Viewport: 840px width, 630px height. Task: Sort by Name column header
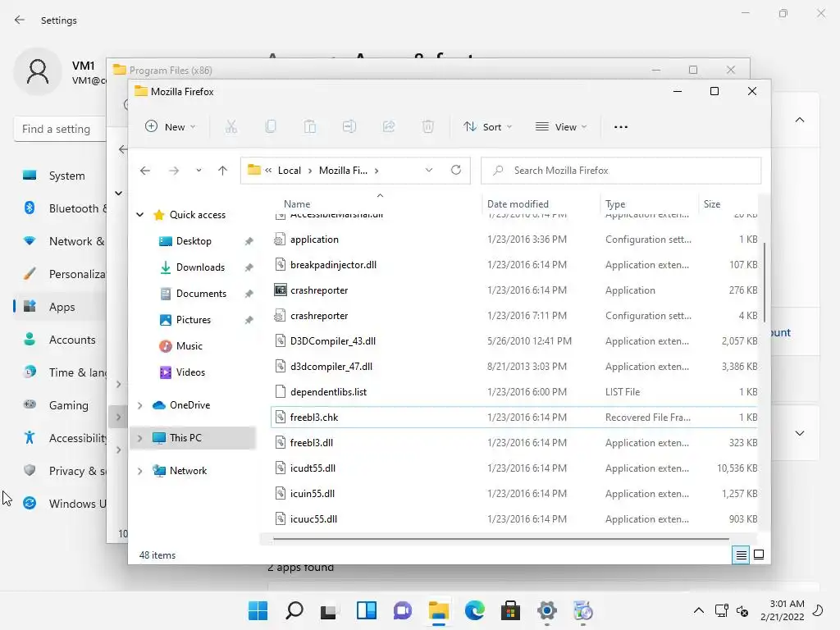[297, 204]
